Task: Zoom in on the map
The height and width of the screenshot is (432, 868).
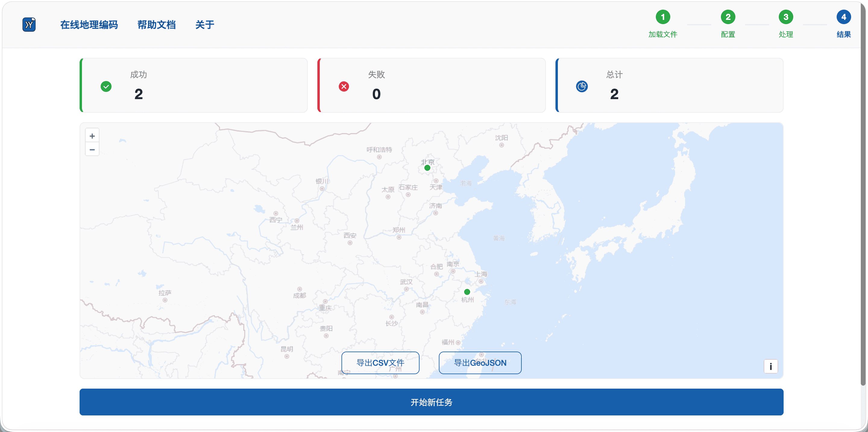Action: pyautogui.click(x=92, y=136)
